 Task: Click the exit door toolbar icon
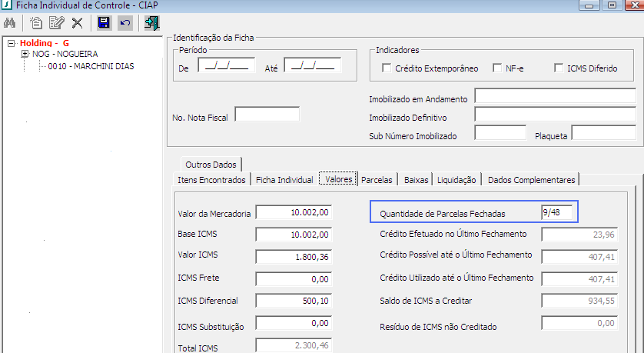click(151, 23)
